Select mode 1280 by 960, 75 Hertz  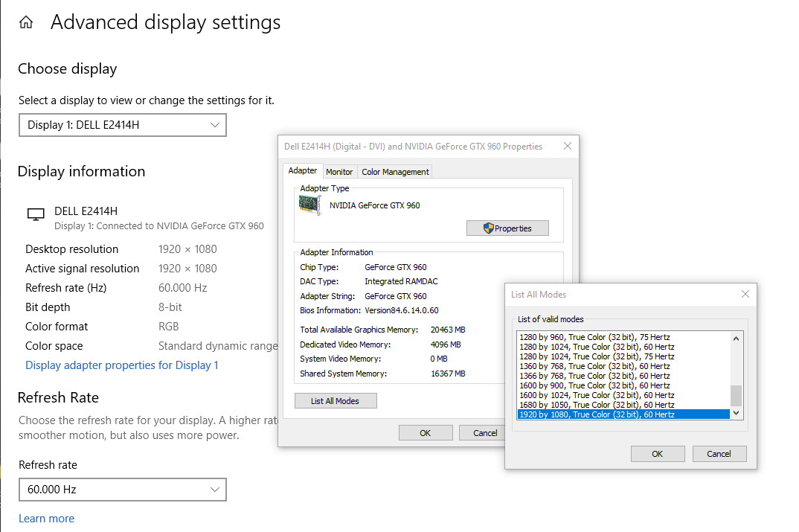(x=623, y=337)
